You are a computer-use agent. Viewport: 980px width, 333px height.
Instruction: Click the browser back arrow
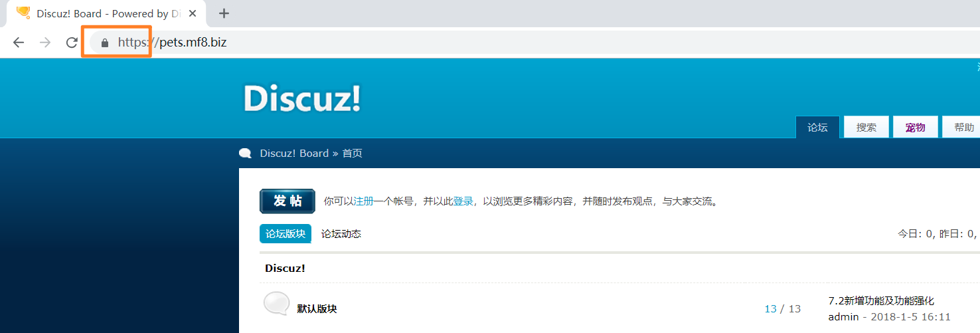tap(19, 43)
